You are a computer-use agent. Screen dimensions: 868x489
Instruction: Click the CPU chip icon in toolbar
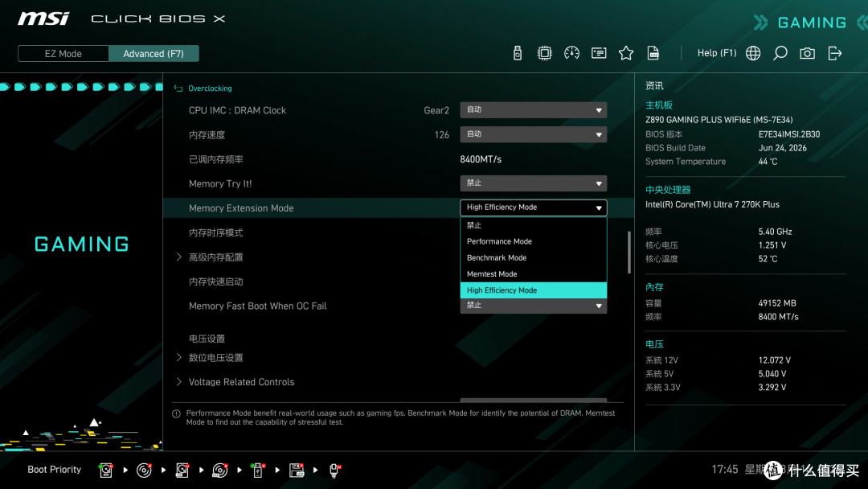click(544, 53)
